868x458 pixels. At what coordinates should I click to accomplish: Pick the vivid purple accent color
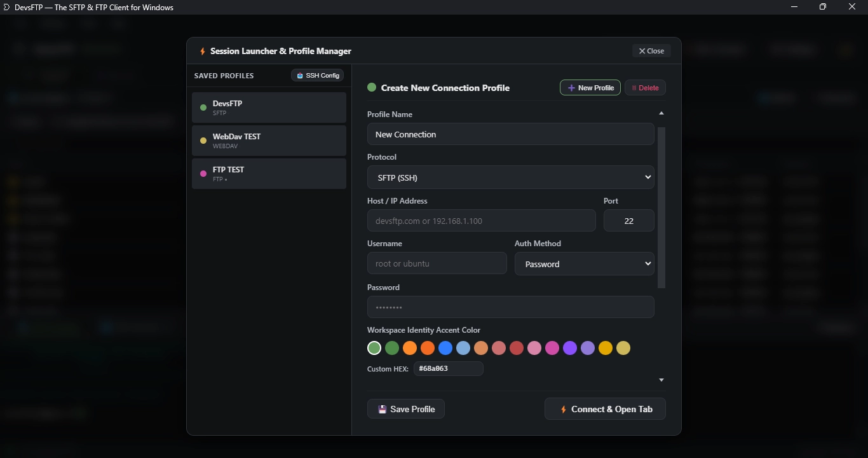coord(570,348)
